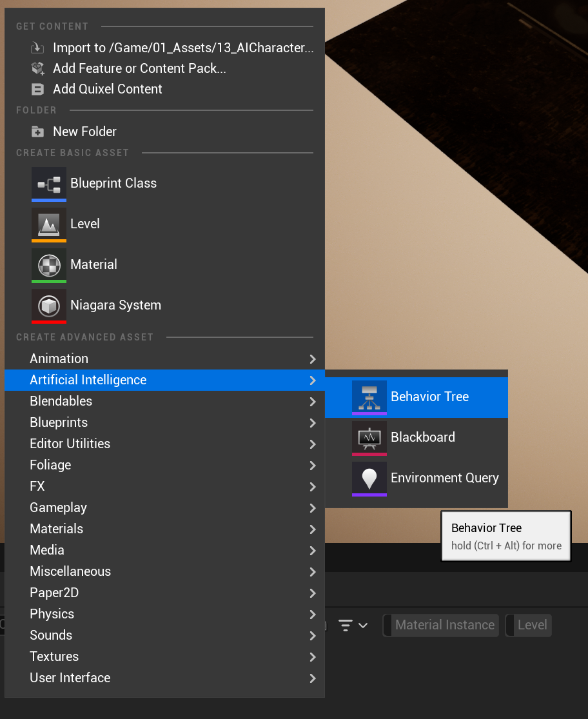Select Add Quixel Content
This screenshot has width=588, height=719.
click(x=164, y=89)
